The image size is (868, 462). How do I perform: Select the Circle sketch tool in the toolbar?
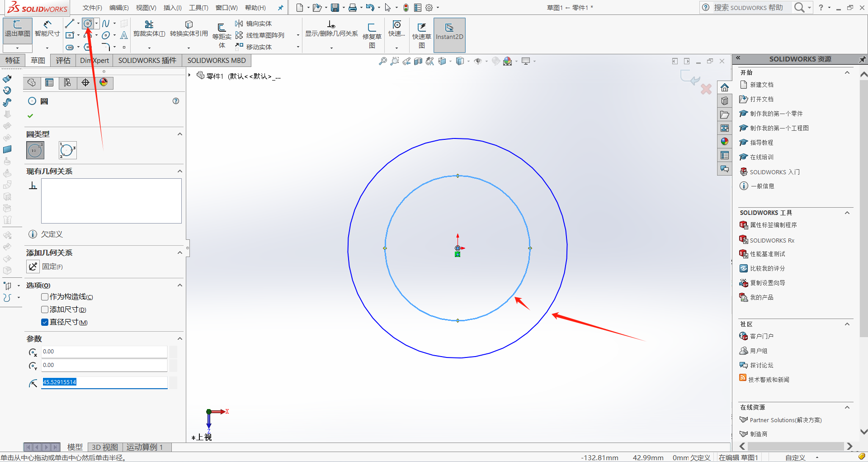point(88,24)
